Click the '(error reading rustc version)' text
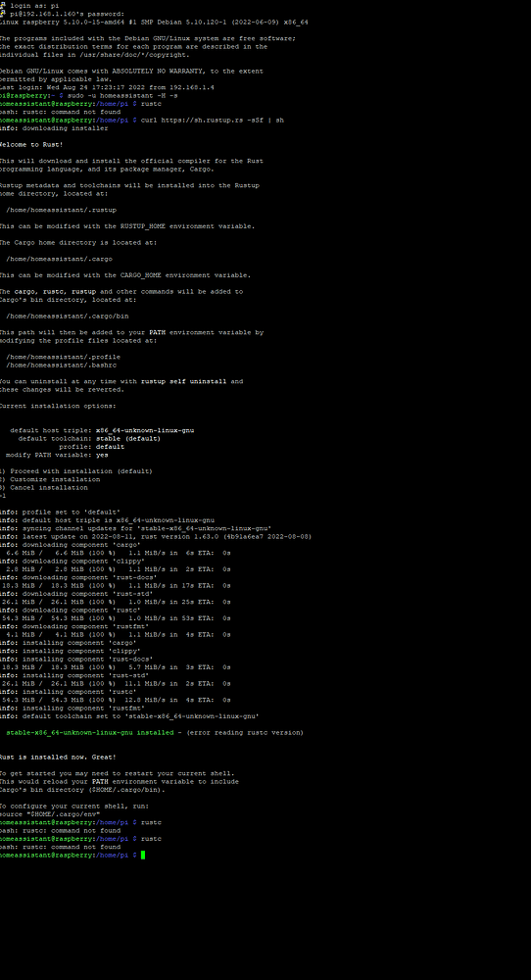 [x=245, y=732]
